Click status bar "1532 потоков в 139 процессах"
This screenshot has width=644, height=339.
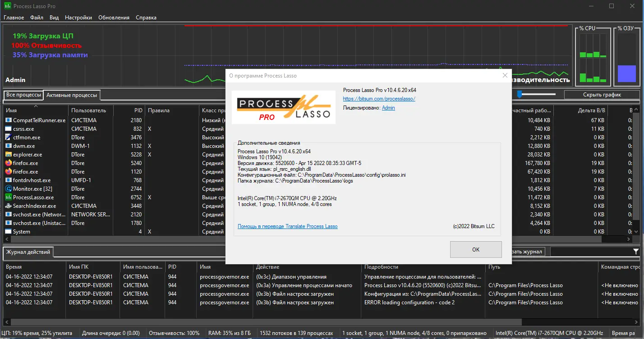pyautogui.click(x=297, y=333)
